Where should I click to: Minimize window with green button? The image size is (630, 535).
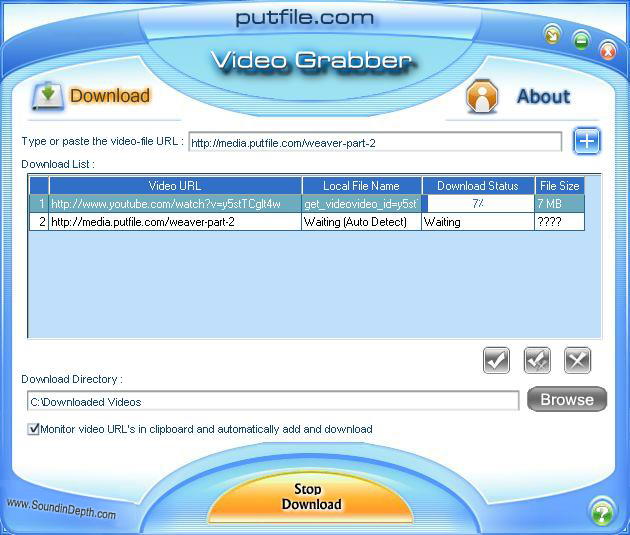[x=581, y=41]
